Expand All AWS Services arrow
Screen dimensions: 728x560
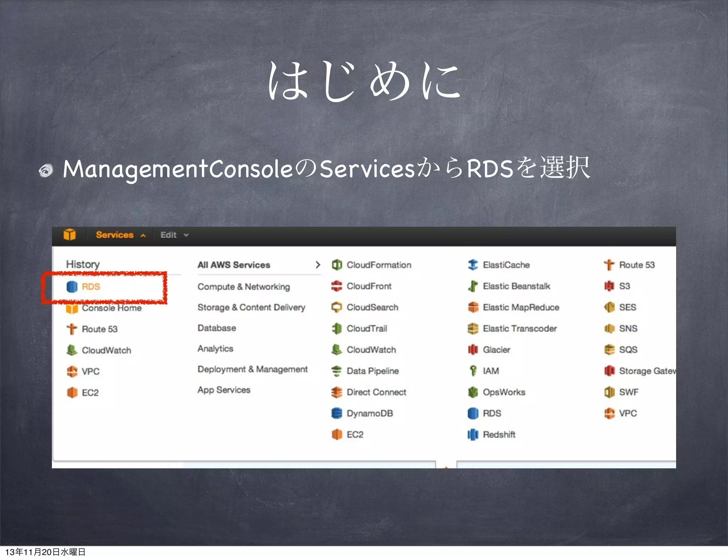(318, 265)
